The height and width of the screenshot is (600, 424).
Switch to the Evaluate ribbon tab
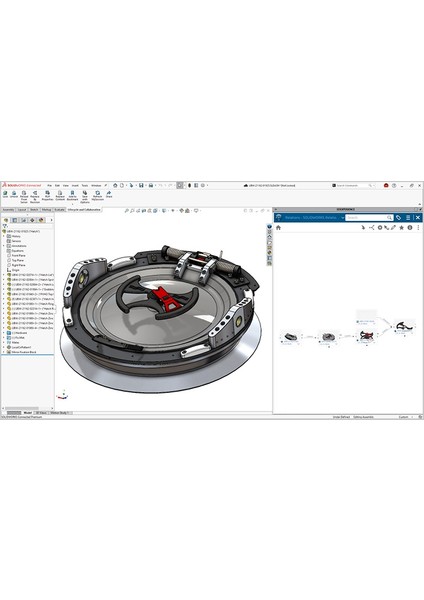pos(59,210)
